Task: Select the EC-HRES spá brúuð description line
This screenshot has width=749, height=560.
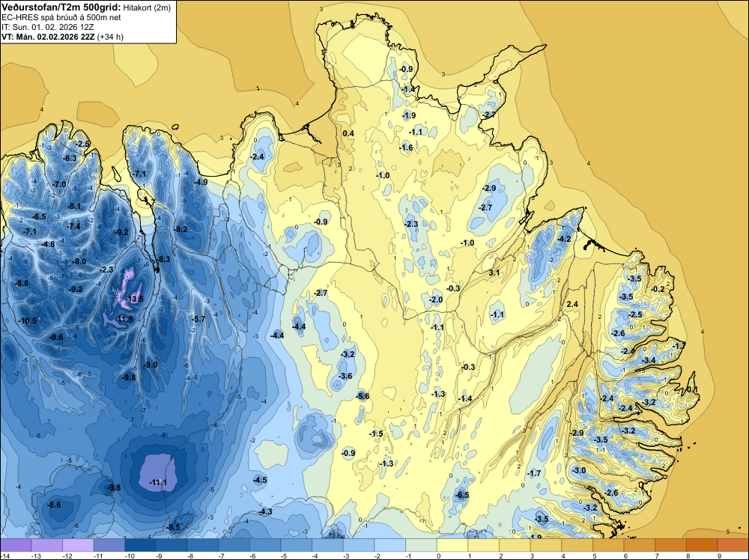Action: tap(61, 17)
